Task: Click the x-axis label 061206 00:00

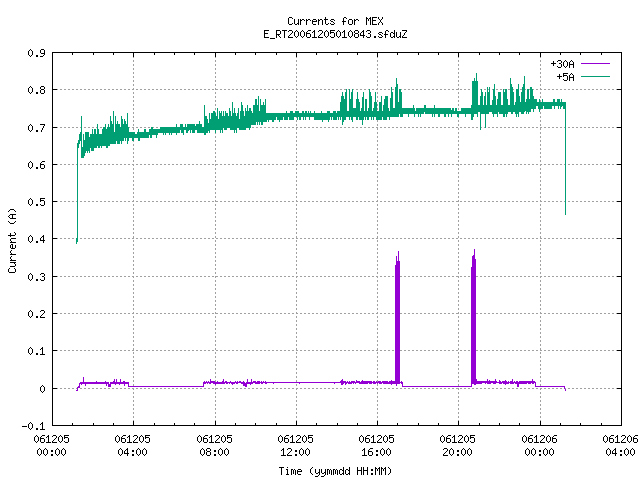Action: (x=540, y=446)
